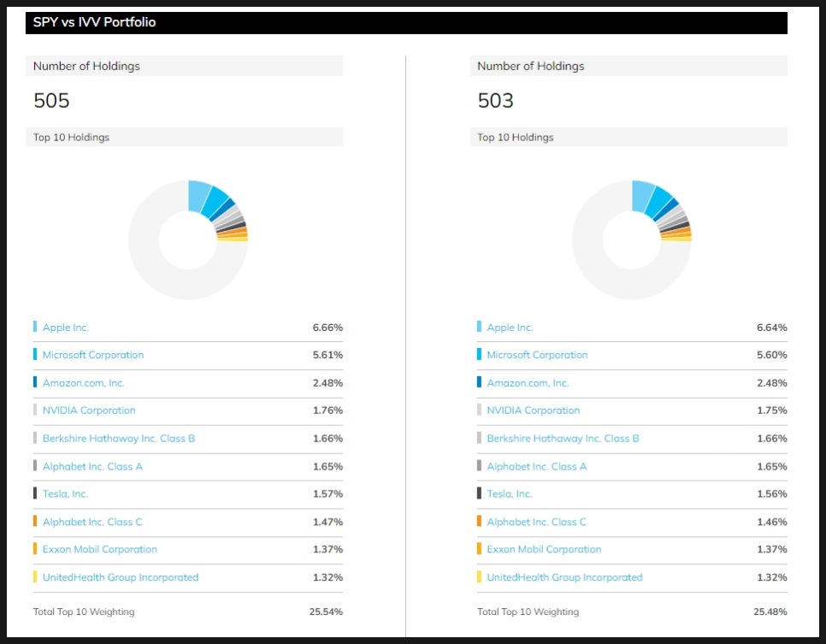Open Exxon Mobil Corporation in the right column
This screenshot has width=826, height=644.
tap(544, 549)
